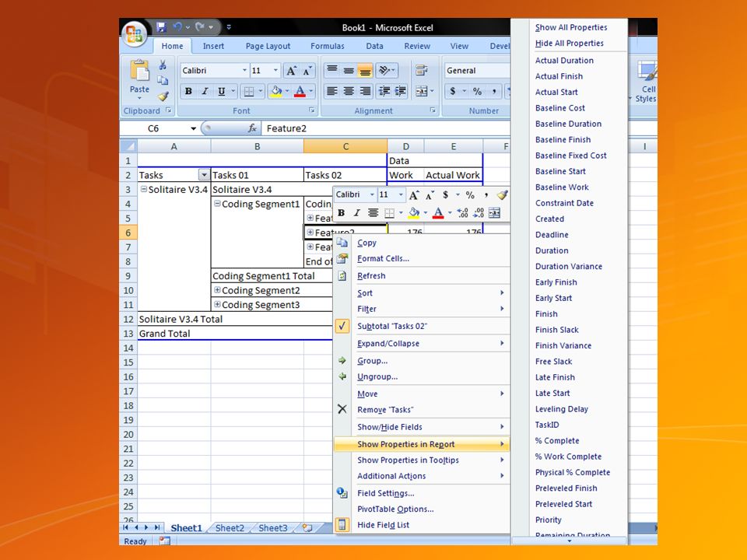
Task: Choose Show All Properties in the submenu
Action: click(570, 28)
